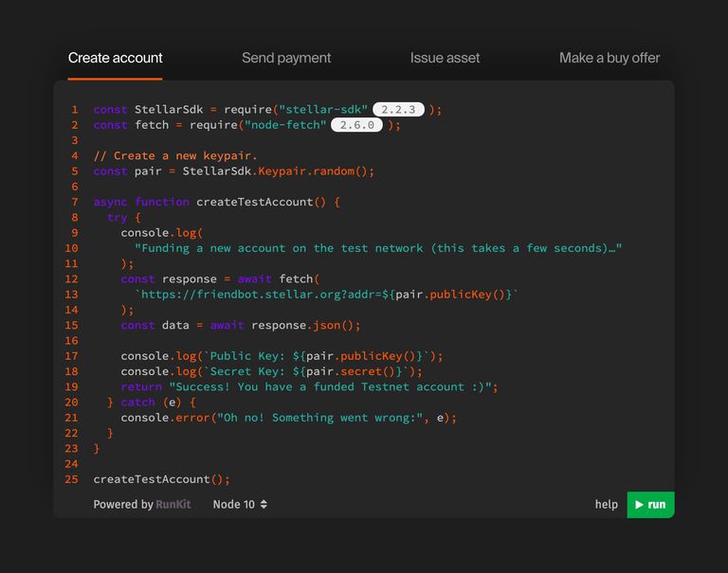Click the Node selector up-down arrows icon
728x573 pixels.
tap(264, 505)
